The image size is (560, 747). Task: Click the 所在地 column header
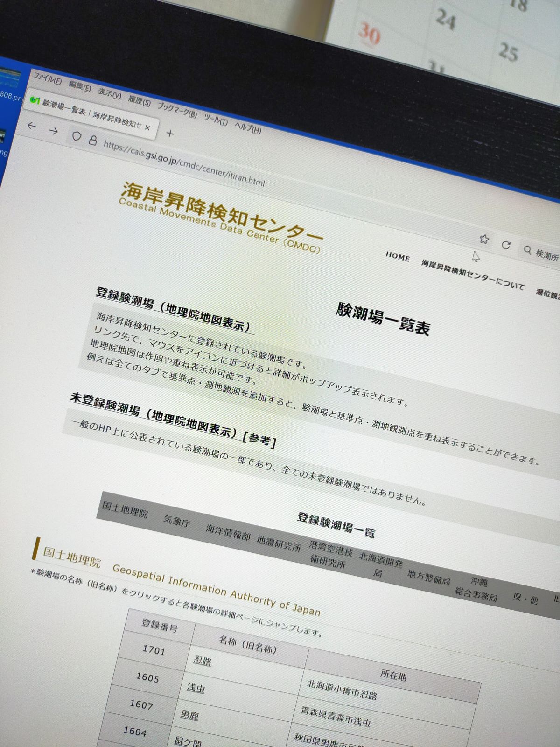click(x=393, y=675)
